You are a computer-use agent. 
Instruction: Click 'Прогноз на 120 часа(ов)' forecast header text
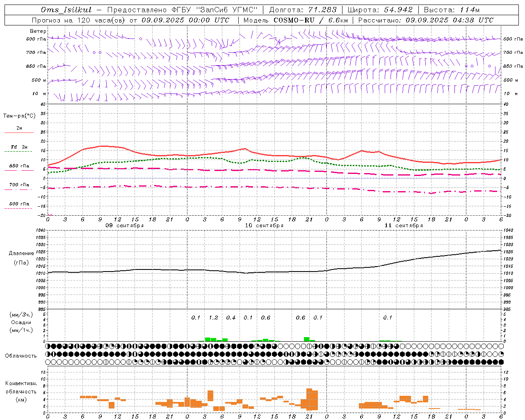pyautogui.click(x=79, y=20)
